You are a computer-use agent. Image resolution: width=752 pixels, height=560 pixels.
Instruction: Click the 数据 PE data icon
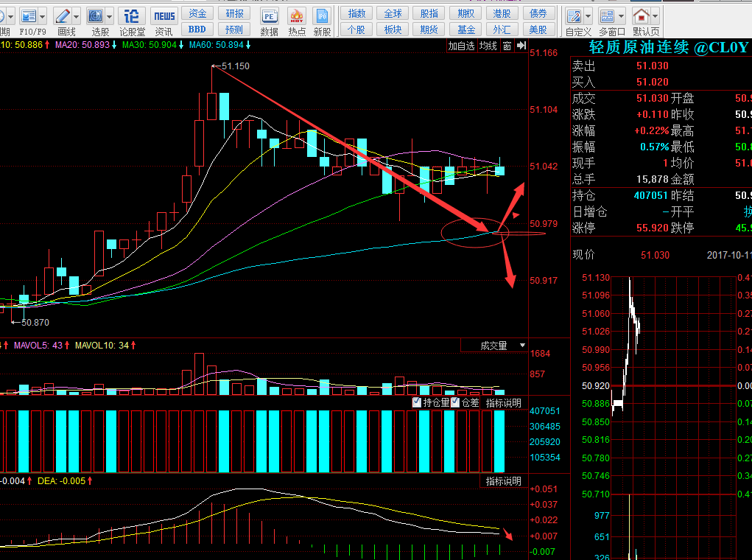(270, 15)
